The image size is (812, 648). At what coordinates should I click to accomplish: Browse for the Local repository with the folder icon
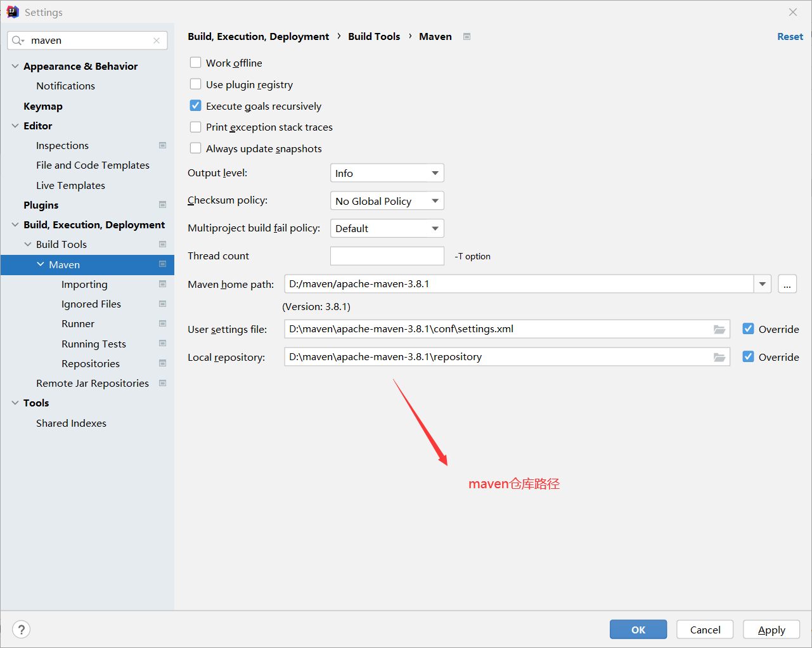(x=719, y=357)
